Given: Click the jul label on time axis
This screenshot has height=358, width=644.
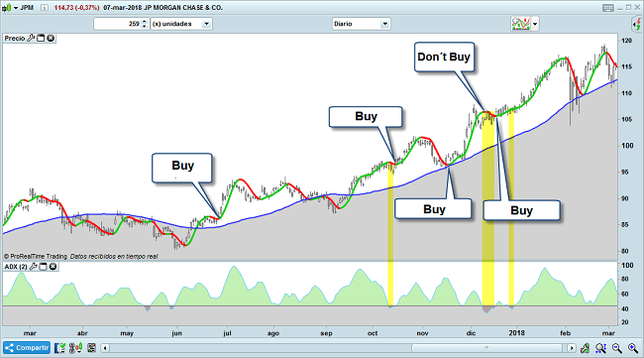Looking at the screenshot, I should (227, 333).
